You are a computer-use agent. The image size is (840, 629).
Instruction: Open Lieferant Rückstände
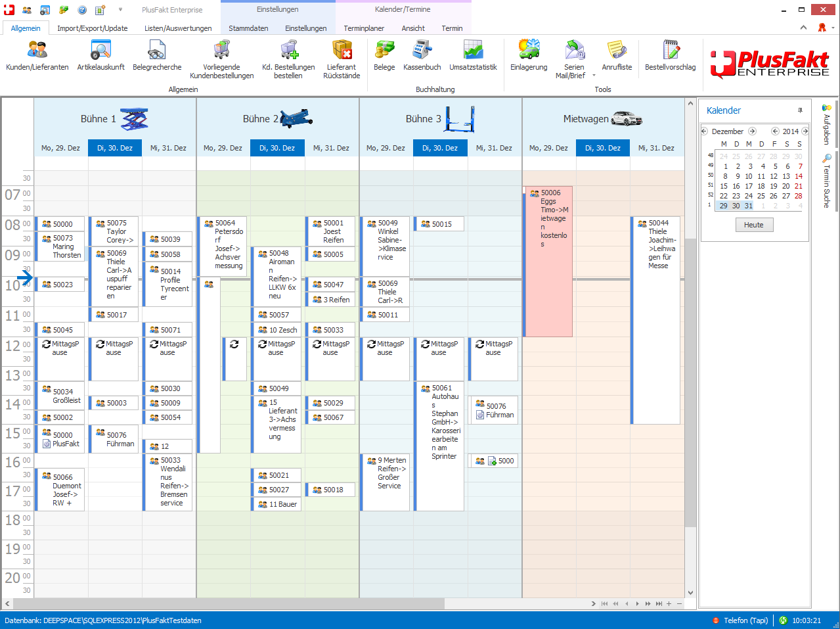[342, 60]
